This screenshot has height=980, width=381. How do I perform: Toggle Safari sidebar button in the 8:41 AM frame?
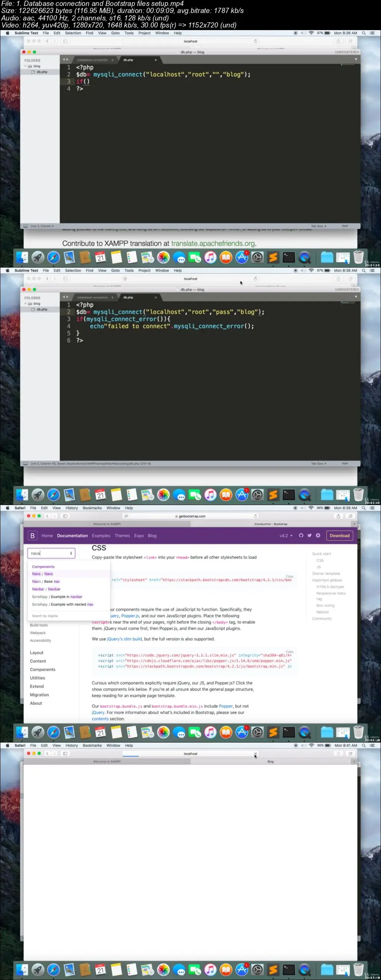point(65,754)
